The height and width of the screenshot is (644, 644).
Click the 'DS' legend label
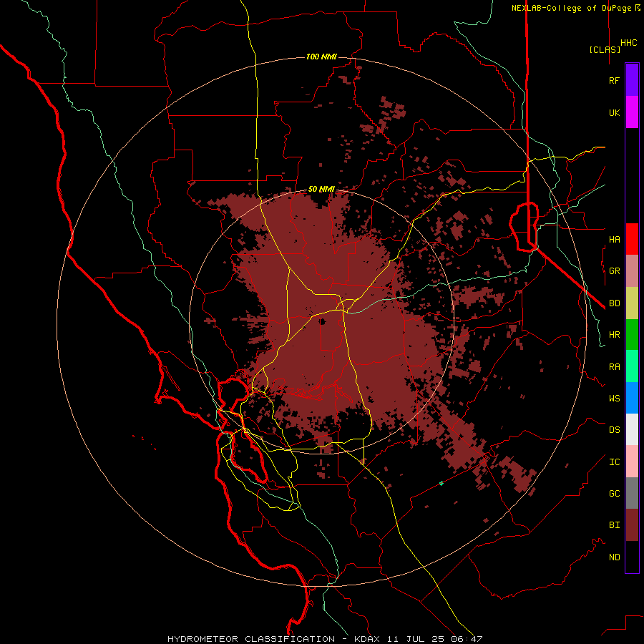click(614, 430)
